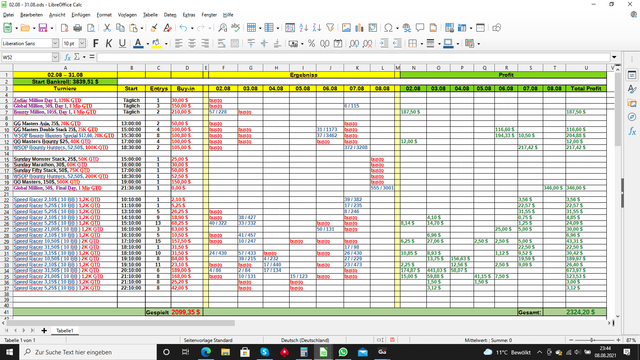Insert a hyperlink

click(x=407, y=28)
